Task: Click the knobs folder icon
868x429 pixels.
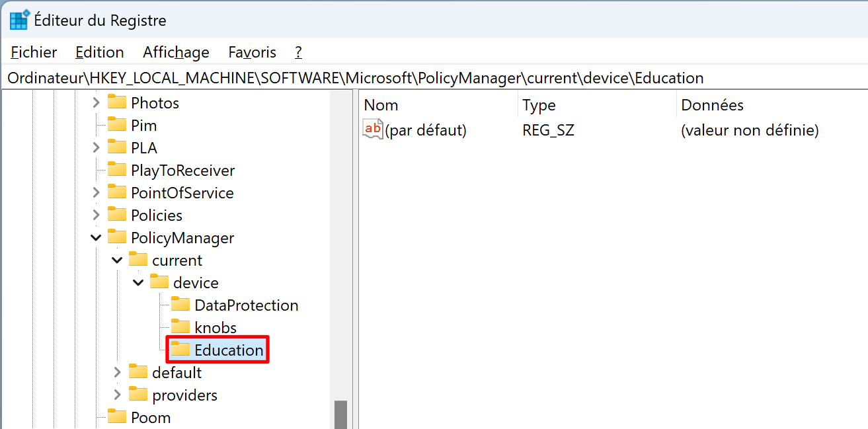Action: click(180, 327)
